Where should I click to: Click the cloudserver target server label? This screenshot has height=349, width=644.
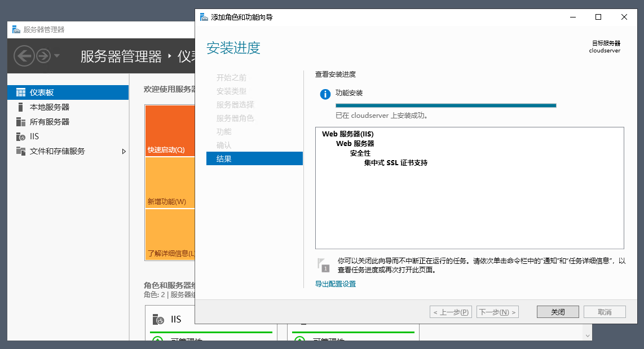pos(605,51)
